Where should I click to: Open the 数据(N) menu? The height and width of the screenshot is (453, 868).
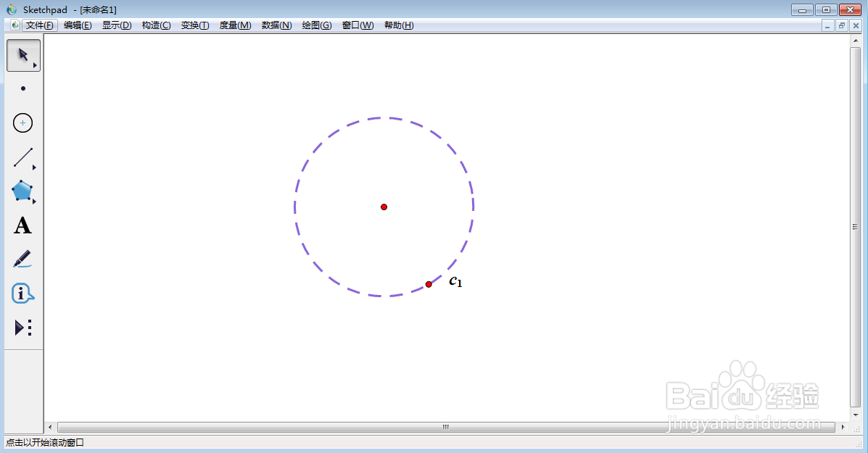pyautogui.click(x=277, y=25)
